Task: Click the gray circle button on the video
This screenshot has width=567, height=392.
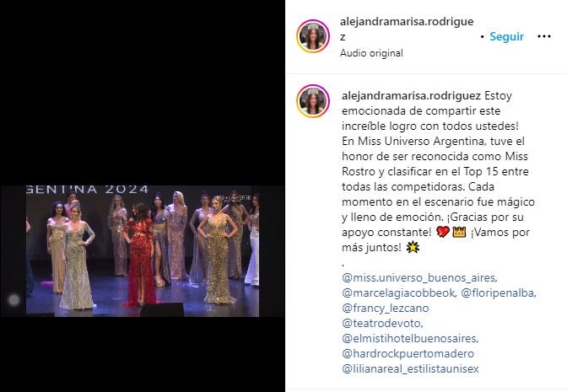Action: pos(14,299)
